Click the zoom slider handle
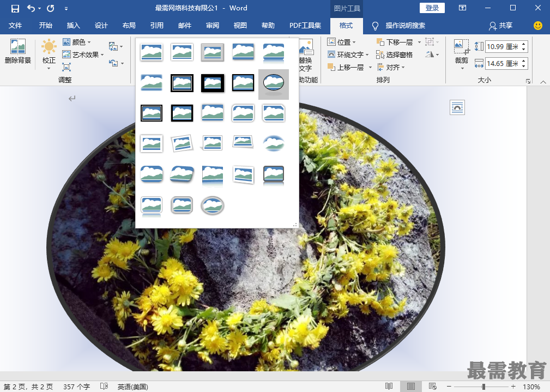 (483, 387)
